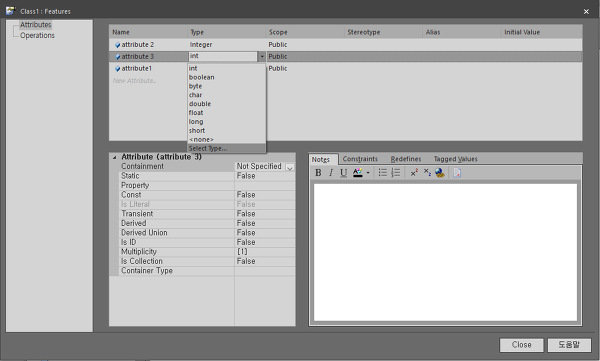
Task: Toggle underline formatting in Notes toolbar
Action: (x=344, y=173)
